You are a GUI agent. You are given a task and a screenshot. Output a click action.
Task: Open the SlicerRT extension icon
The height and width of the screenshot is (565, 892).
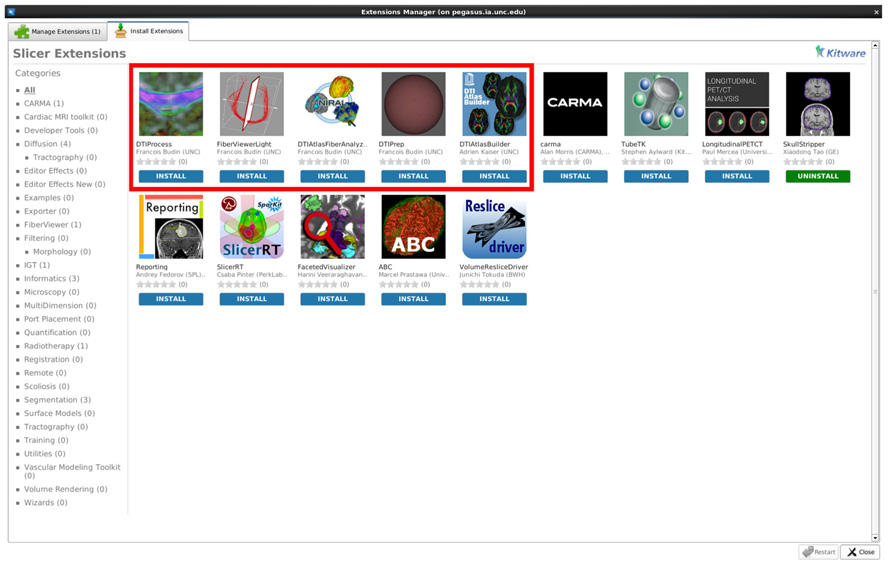point(251,226)
